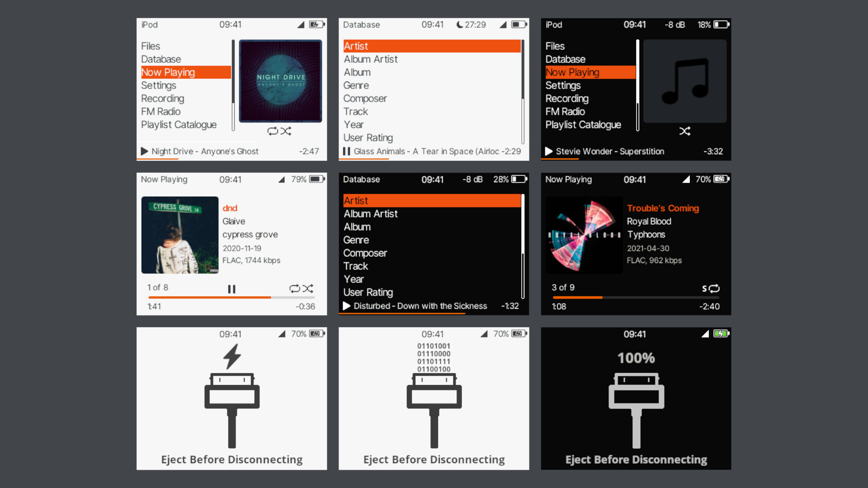Viewport: 868px width, 488px height.
Task: Click the progress bar on the Trouble's Coming track
Action: [x=636, y=297]
